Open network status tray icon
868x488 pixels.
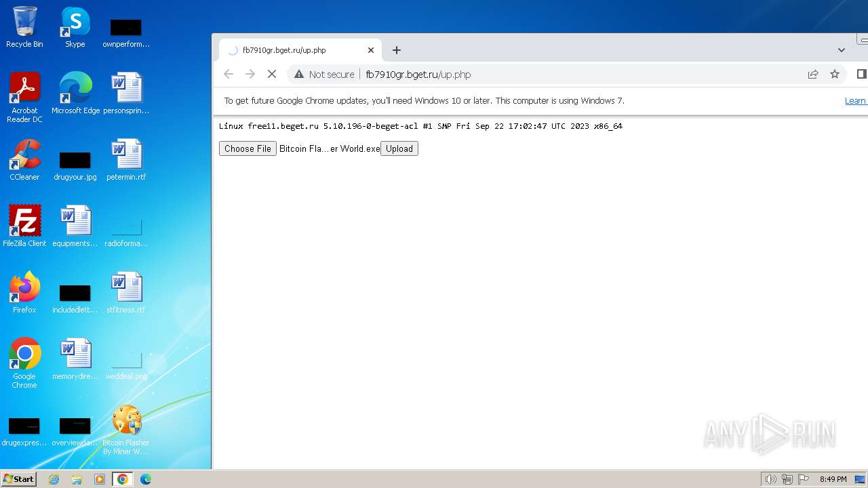(787, 479)
